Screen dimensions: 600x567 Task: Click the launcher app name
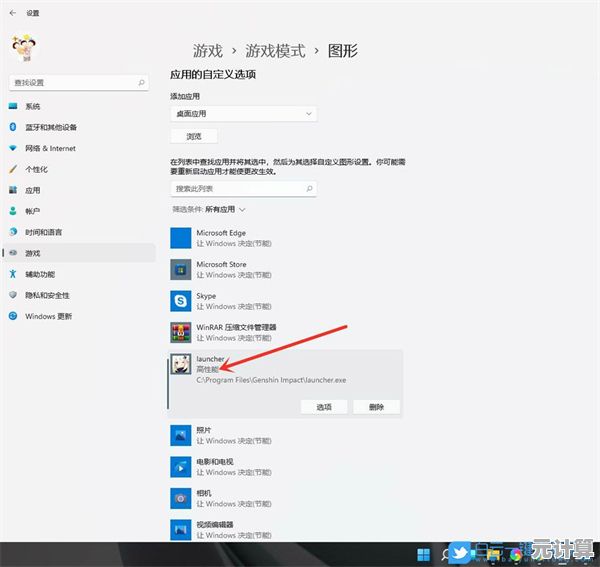coord(210,359)
